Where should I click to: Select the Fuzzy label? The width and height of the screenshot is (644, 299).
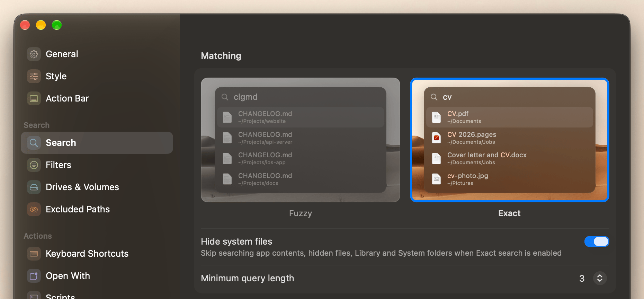tap(301, 213)
